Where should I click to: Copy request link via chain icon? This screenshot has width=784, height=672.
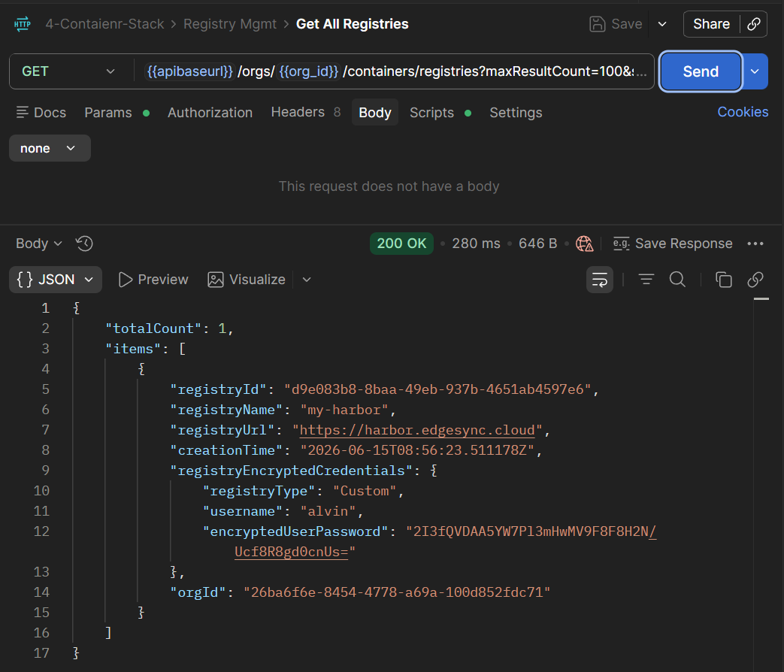coord(753,24)
